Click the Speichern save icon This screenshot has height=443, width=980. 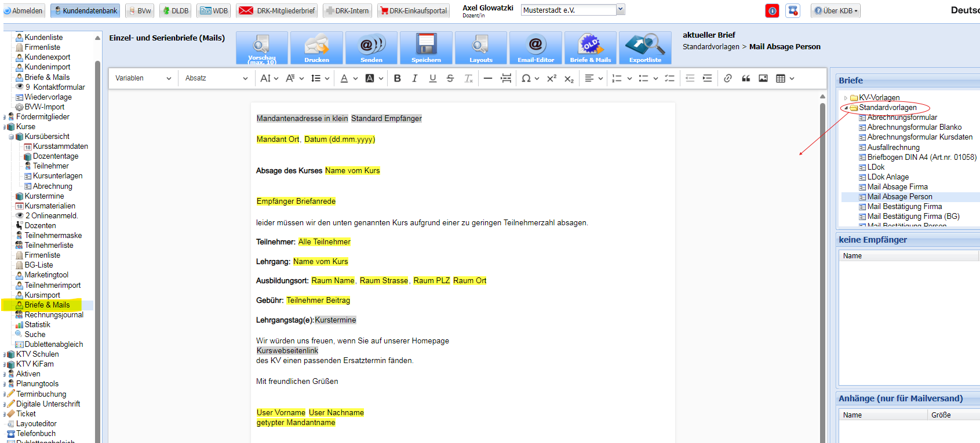[426, 47]
